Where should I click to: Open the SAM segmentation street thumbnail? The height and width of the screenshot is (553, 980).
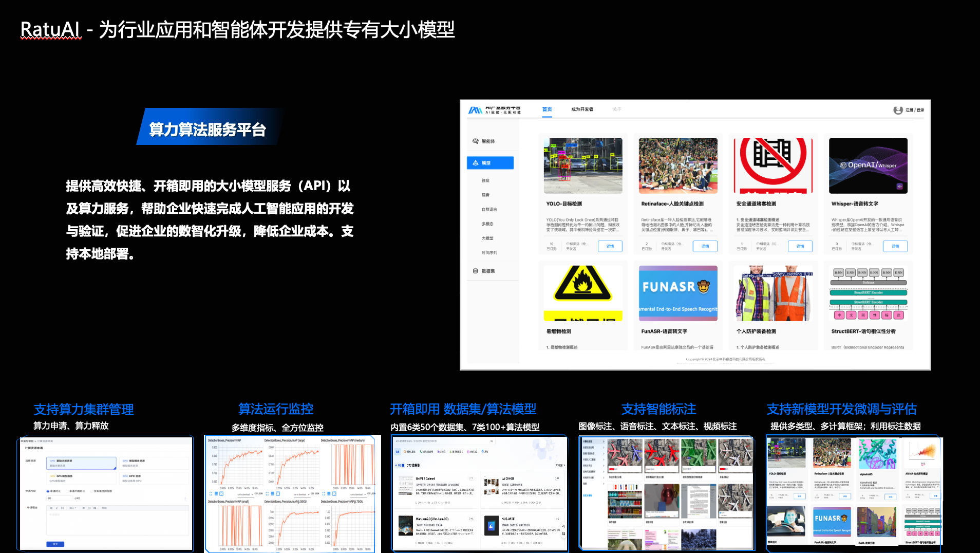click(877, 523)
